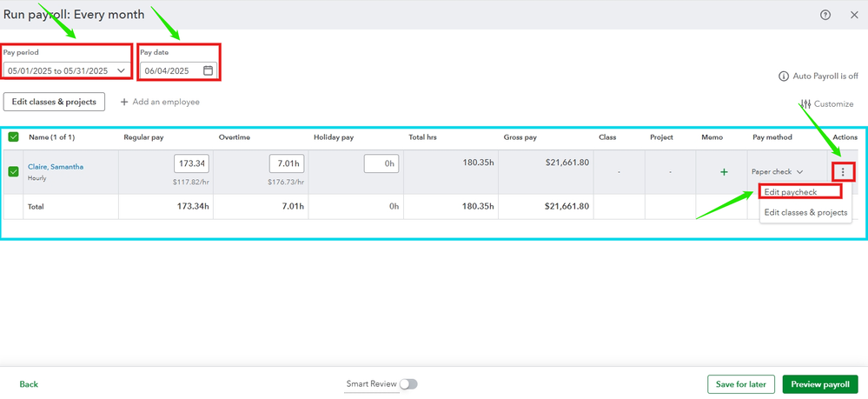Click the Auto Payroll info icon
The width and height of the screenshot is (868, 399).
[x=784, y=76]
